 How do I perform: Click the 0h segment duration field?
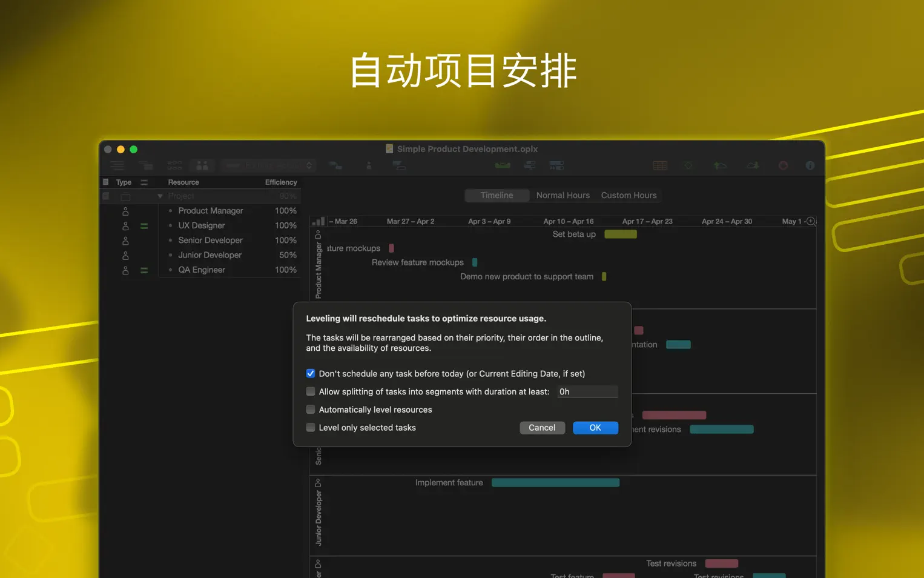click(x=587, y=391)
